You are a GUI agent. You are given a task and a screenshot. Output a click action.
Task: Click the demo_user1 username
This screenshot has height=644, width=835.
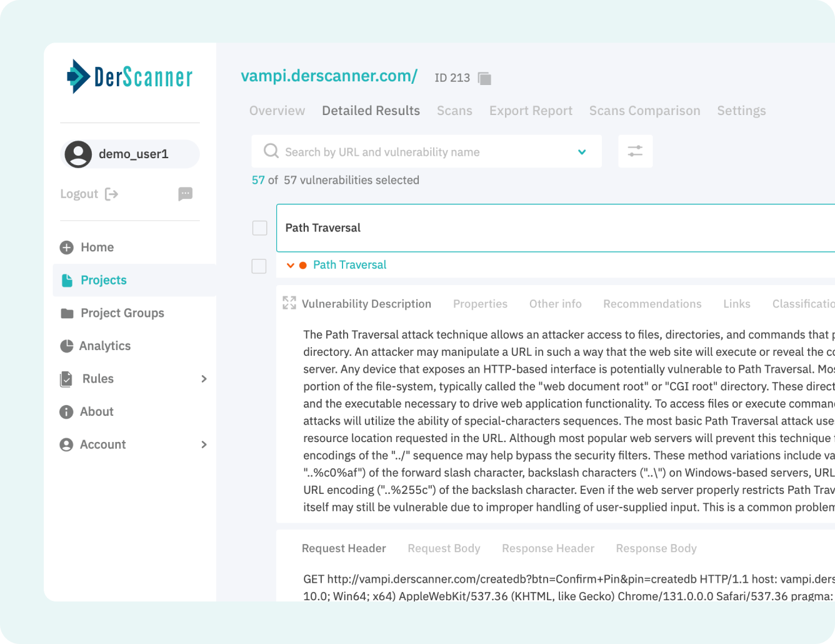coord(134,154)
